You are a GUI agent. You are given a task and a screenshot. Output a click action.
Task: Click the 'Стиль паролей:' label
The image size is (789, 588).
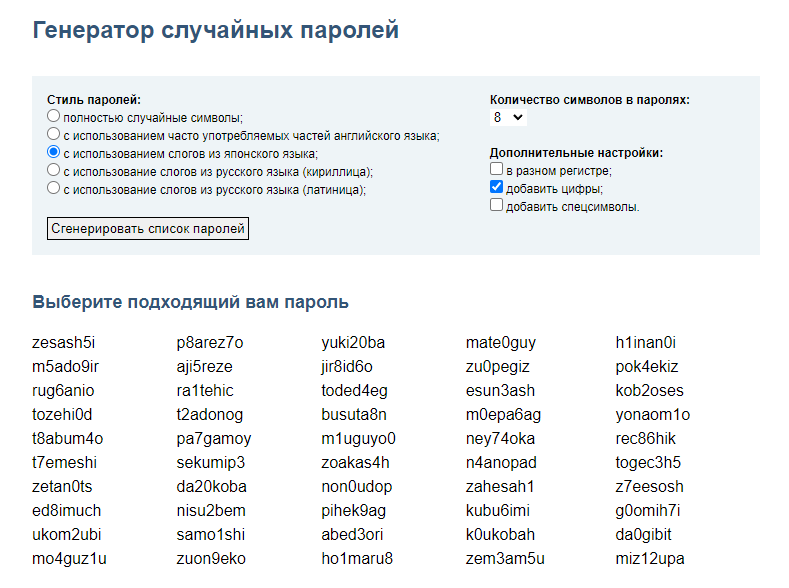pos(94,100)
